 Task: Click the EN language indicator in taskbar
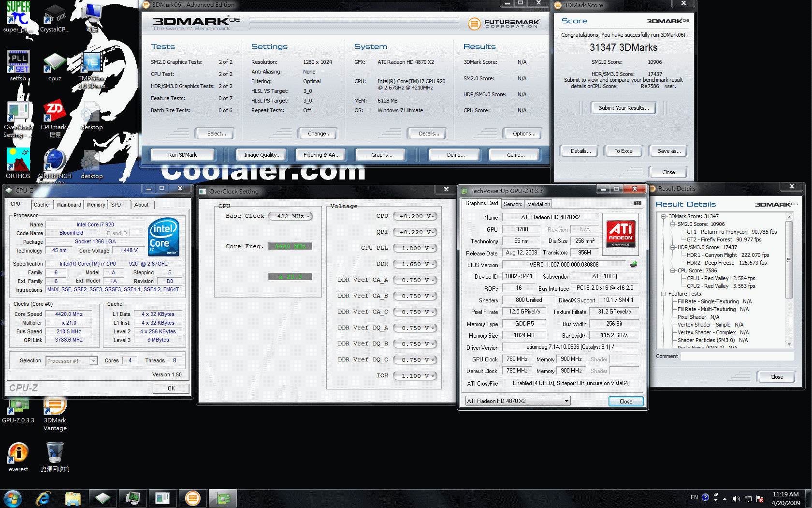(694, 497)
